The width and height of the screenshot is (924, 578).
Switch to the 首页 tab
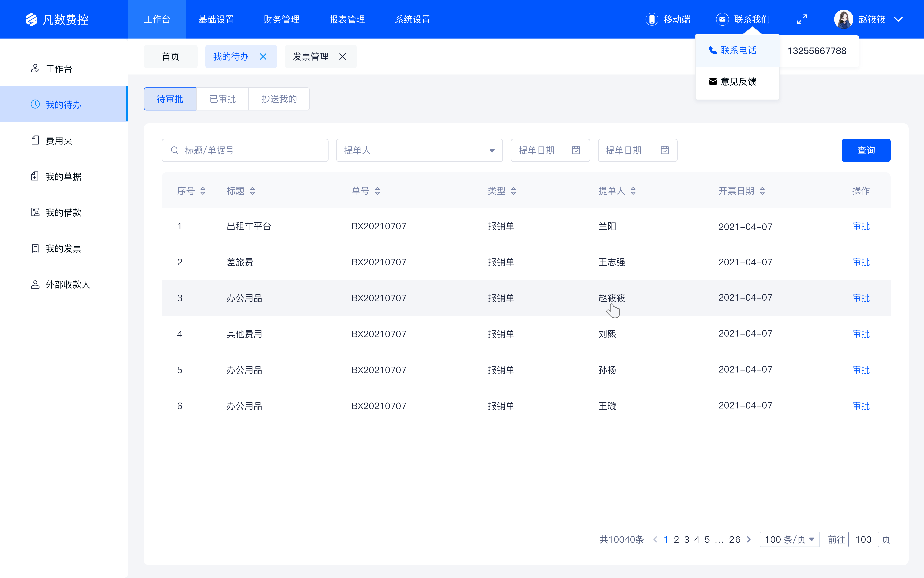point(171,57)
